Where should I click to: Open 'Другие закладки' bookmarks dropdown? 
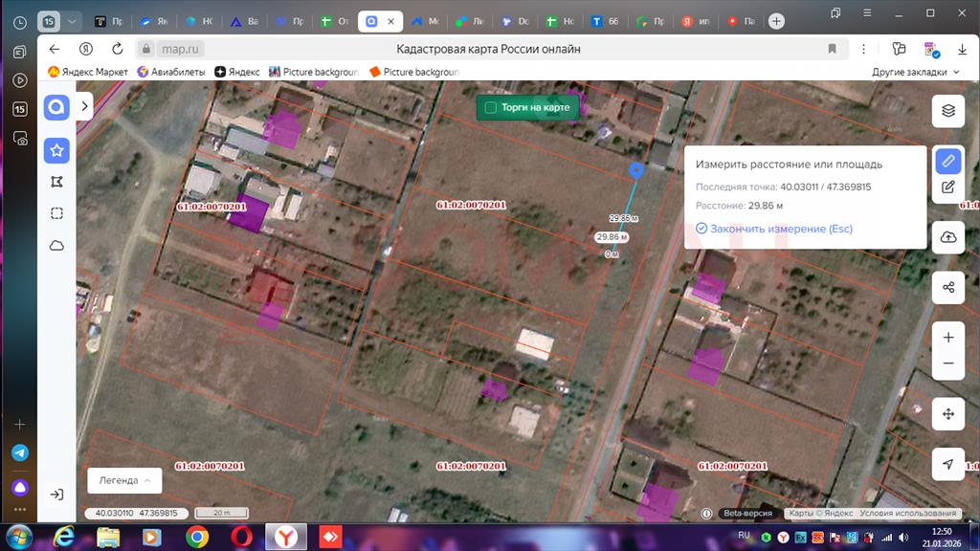(916, 72)
